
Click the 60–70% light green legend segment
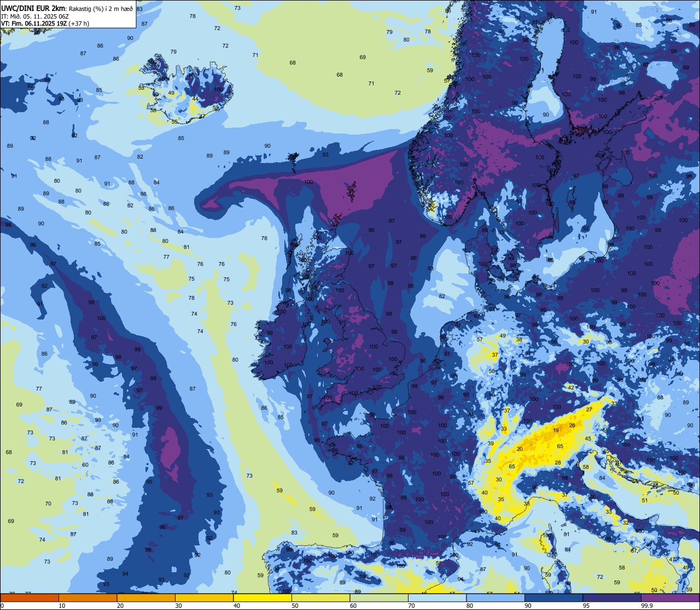point(379,597)
